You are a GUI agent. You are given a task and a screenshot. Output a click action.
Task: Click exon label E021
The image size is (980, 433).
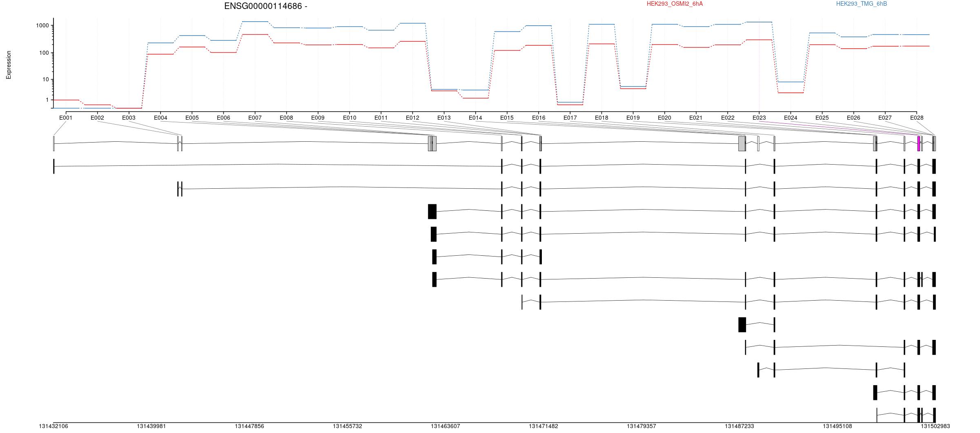[x=696, y=118]
